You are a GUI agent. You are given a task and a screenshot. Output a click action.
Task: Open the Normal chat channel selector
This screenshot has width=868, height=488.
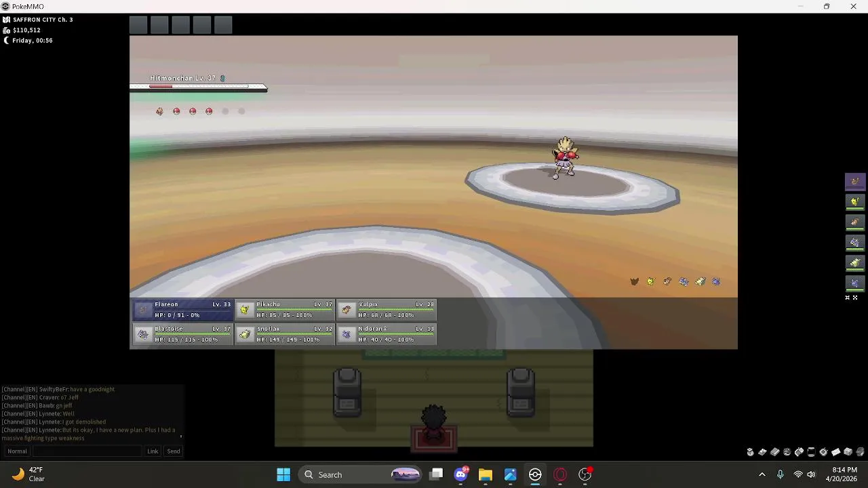click(x=17, y=451)
